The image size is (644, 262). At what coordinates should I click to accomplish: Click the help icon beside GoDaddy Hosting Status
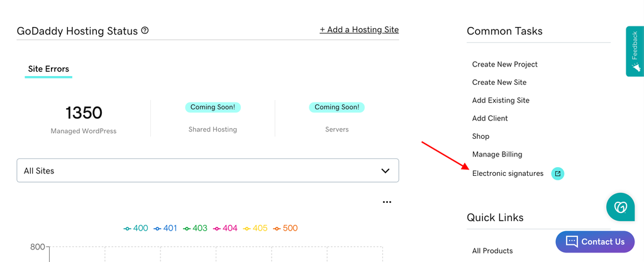tap(145, 31)
